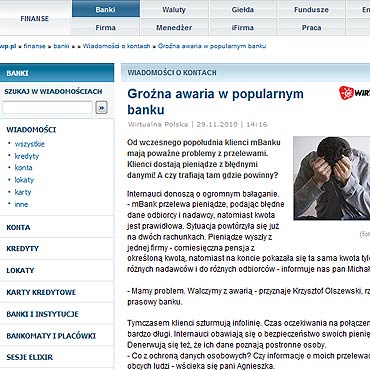Click the WIADOMOŚCI sidebar heading
The height and width of the screenshot is (370, 370).
[x=31, y=130]
